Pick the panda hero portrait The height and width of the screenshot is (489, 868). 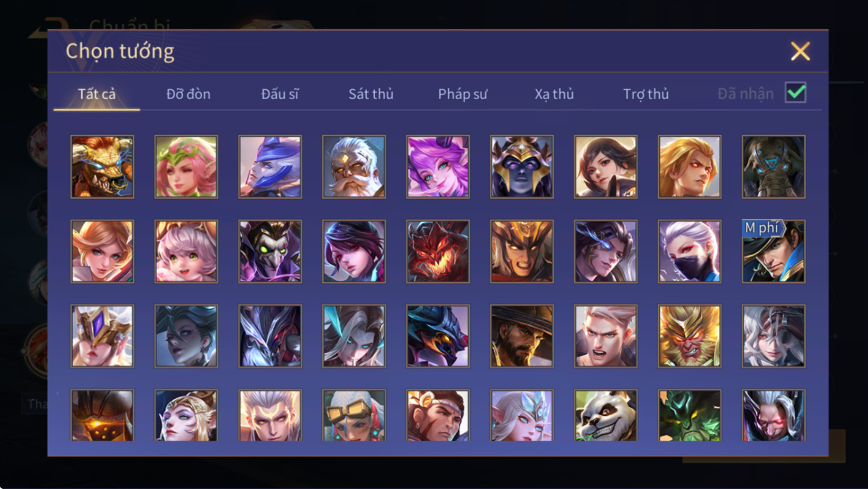[606, 416]
